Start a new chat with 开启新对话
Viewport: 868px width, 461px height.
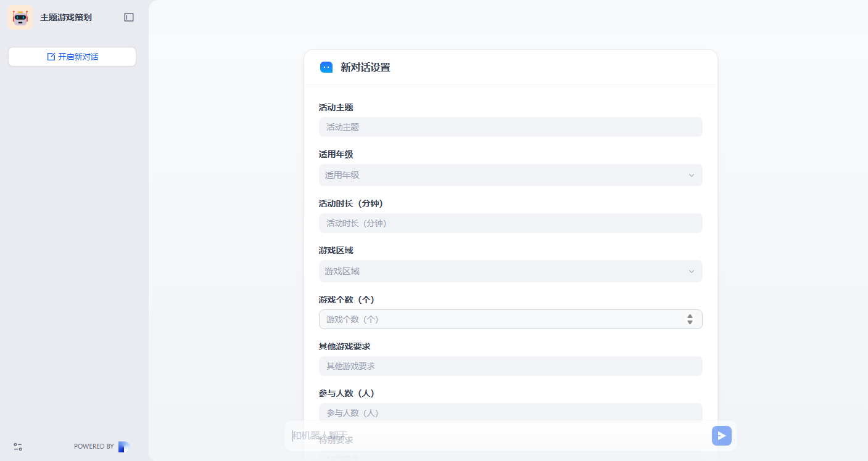tap(72, 57)
